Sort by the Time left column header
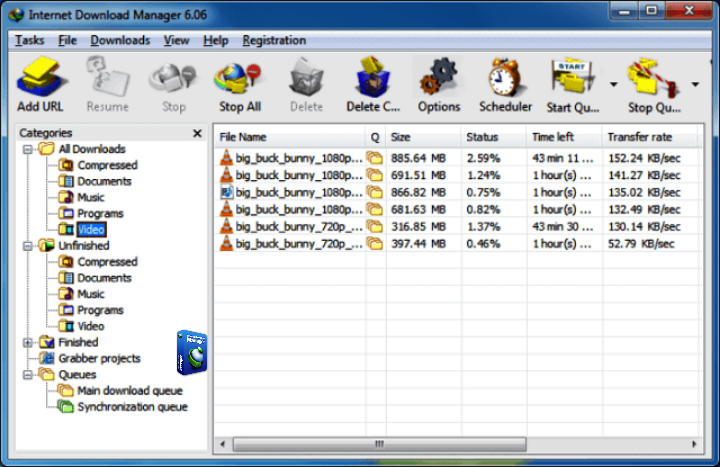This screenshot has height=467, width=720. tap(564, 137)
